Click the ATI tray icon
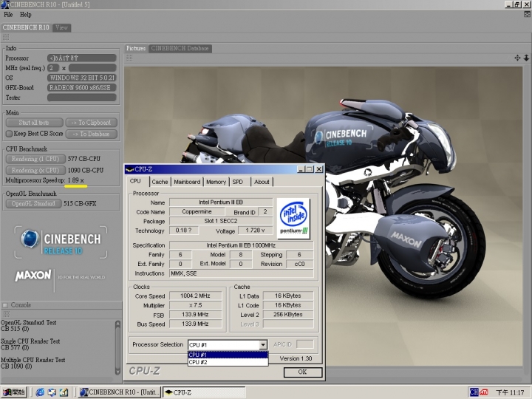 click(484, 392)
